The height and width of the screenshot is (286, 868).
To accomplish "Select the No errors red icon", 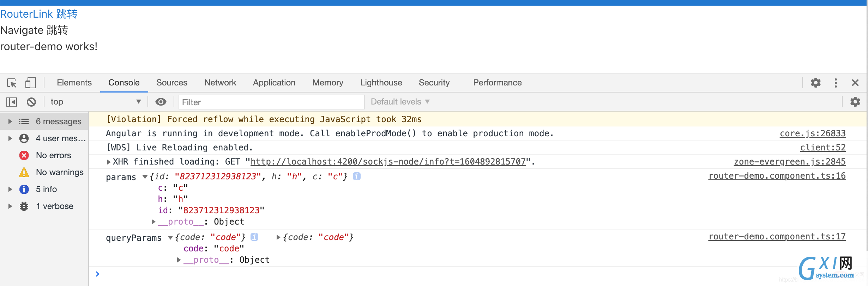I will pos(24,155).
